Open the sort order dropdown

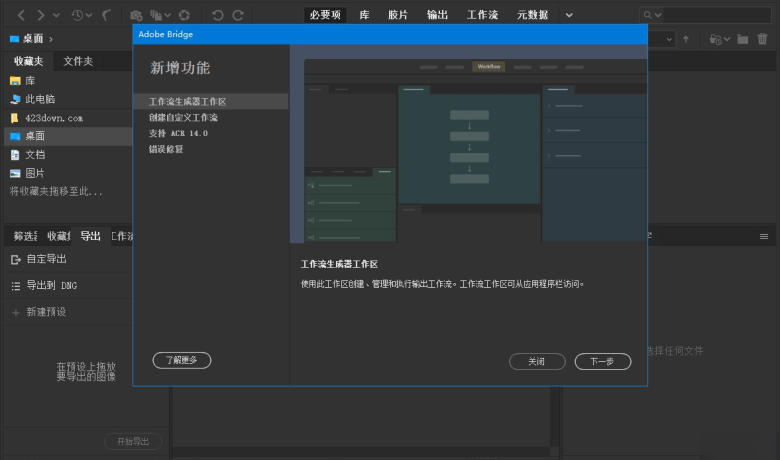669,39
